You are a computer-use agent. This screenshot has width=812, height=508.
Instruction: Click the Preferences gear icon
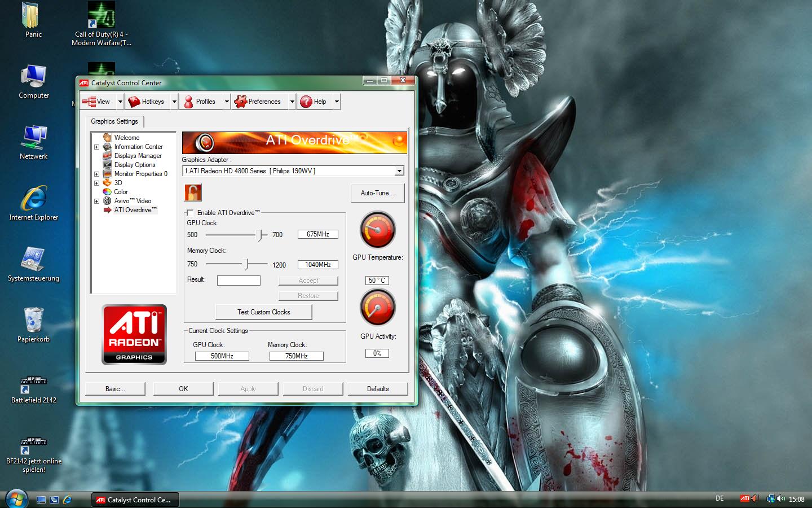[x=241, y=102]
